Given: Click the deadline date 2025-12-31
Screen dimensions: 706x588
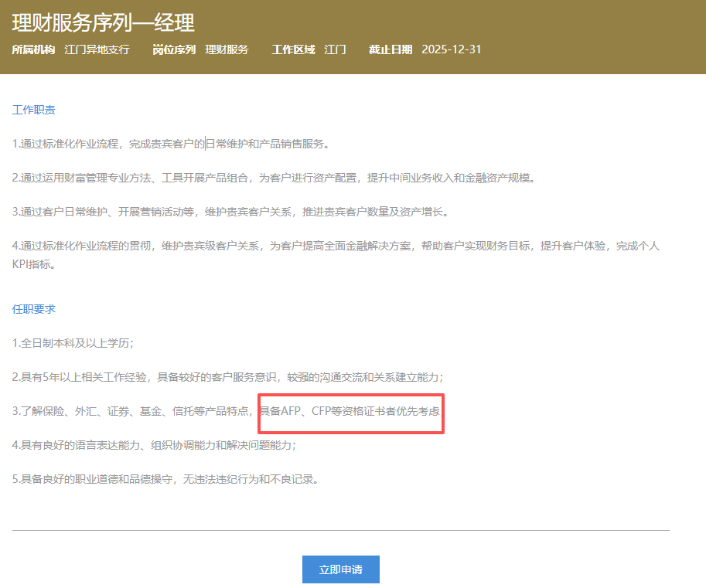Looking at the screenshot, I should point(451,49).
